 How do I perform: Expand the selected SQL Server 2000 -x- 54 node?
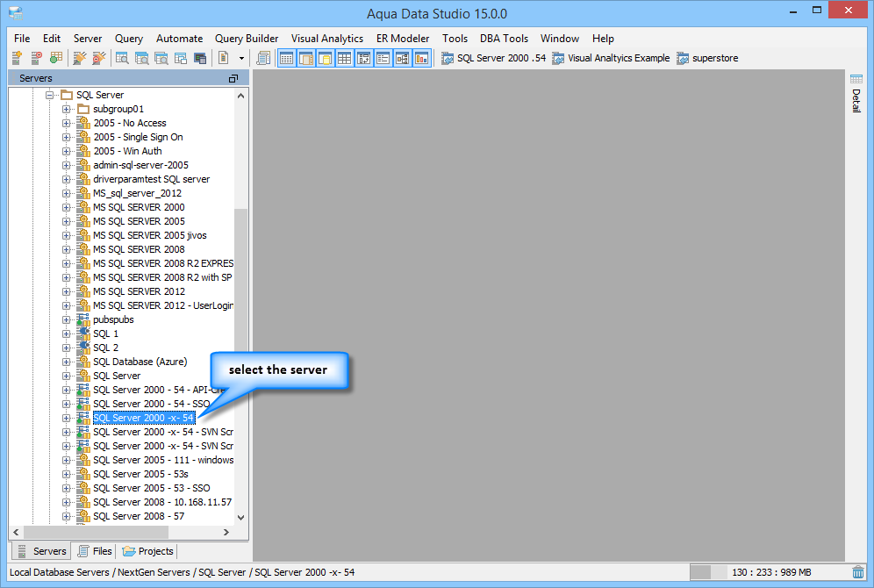(x=67, y=418)
